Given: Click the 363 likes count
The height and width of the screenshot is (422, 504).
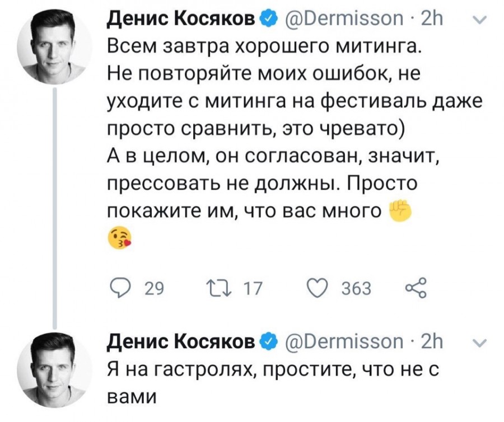Looking at the screenshot, I should click(356, 288).
